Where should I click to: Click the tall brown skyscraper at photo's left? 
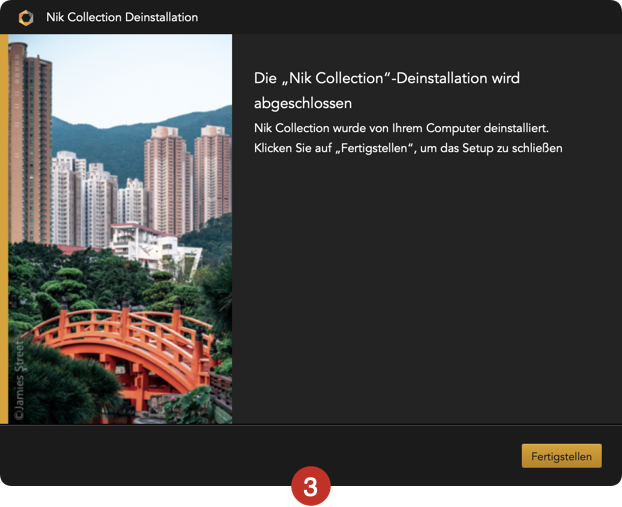[x=30, y=143]
